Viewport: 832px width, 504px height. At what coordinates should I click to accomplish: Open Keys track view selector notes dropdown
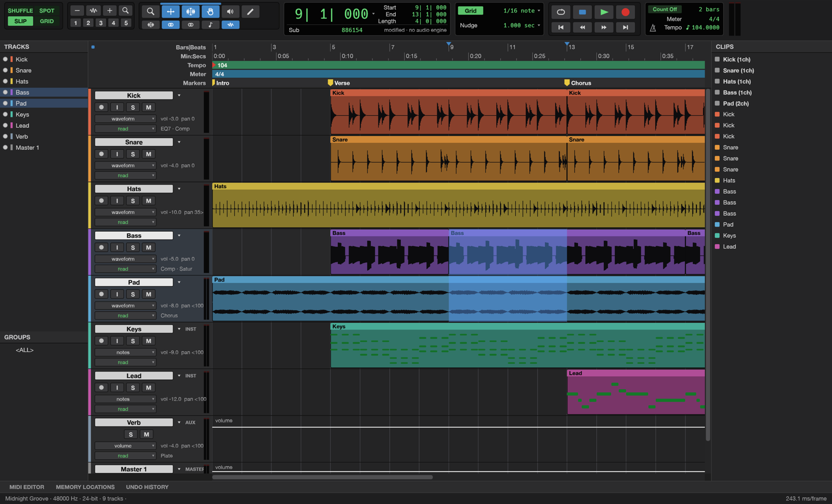click(x=125, y=352)
